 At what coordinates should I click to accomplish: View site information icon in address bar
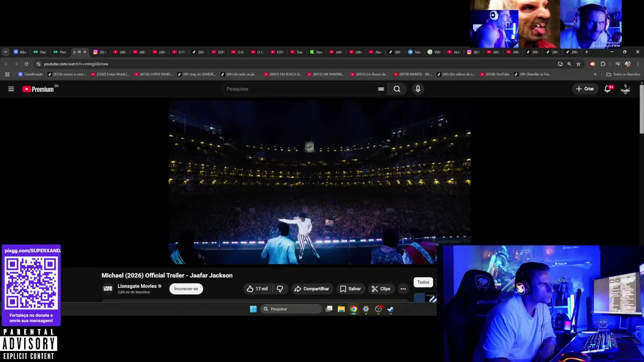tap(38, 64)
